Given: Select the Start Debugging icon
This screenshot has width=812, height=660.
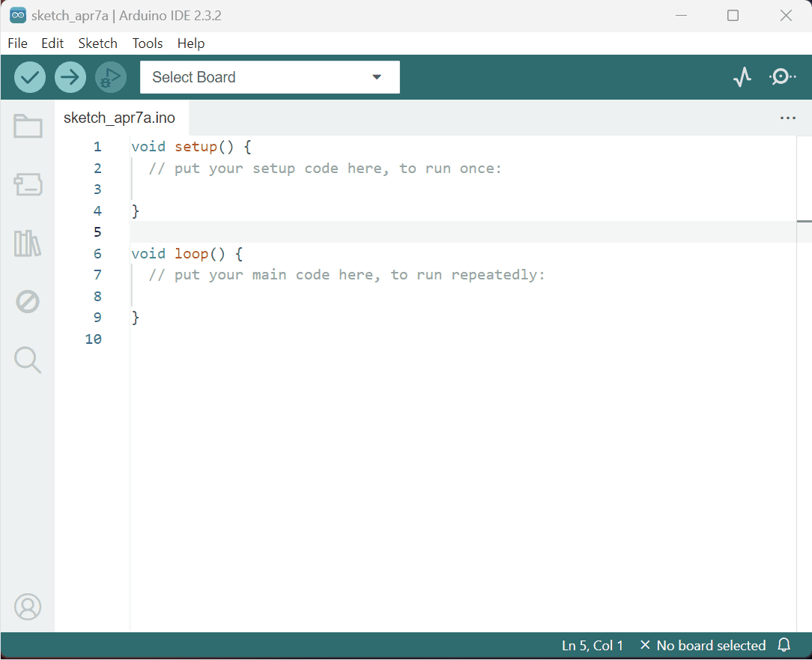Looking at the screenshot, I should tap(111, 76).
